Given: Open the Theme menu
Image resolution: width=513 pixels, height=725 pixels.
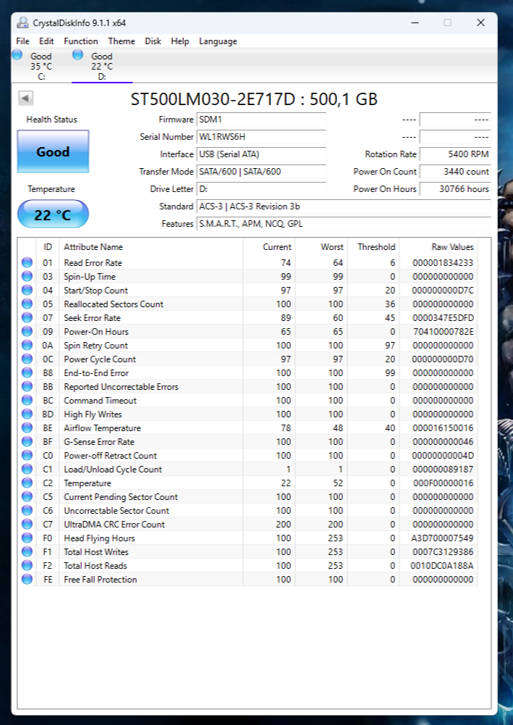Looking at the screenshot, I should pyautogui.click(x=121, y=41).
